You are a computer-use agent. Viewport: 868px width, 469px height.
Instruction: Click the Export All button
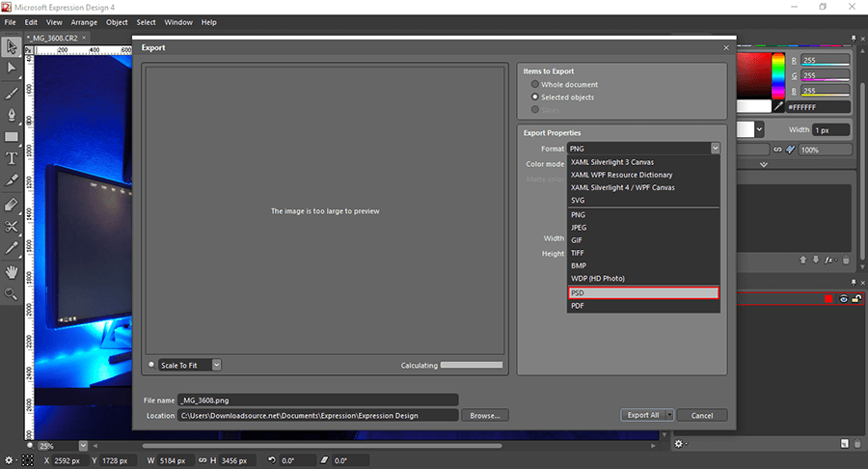(642, 415)
